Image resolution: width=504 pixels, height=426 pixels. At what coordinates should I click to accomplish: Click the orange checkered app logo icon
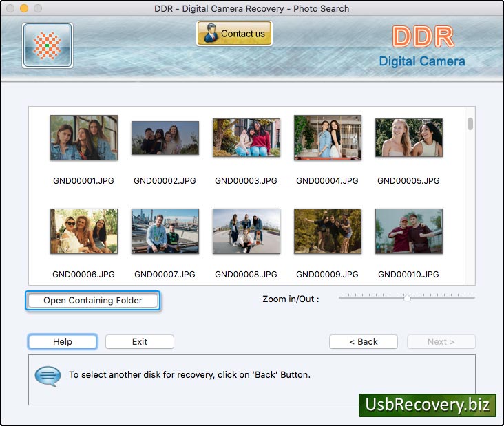coord(48,45)
